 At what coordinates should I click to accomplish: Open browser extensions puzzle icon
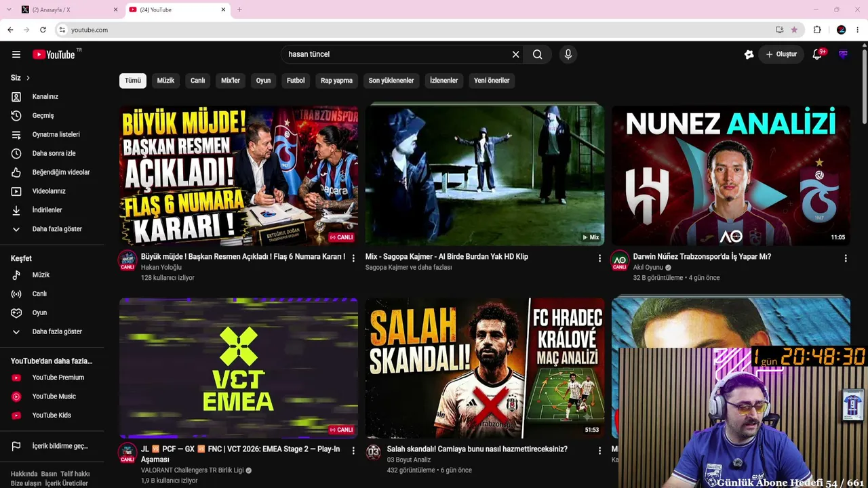817,30
